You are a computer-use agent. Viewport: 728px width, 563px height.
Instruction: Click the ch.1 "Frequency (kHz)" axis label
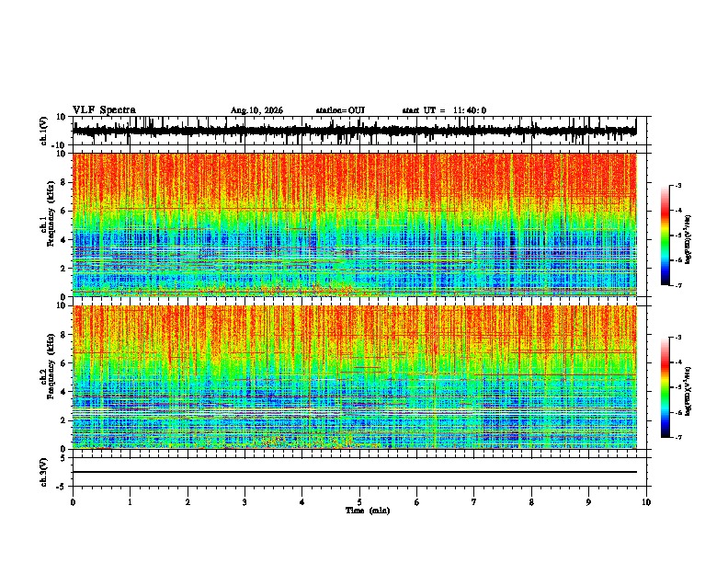tap(51, 214)
